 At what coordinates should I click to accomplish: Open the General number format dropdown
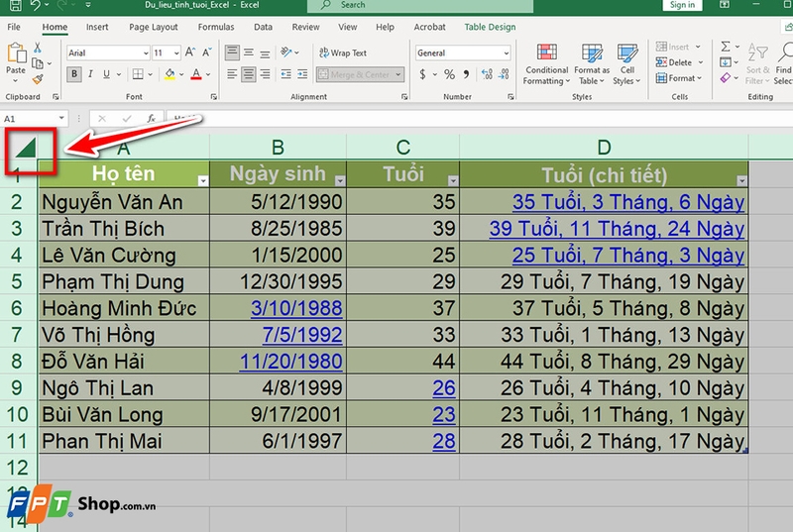506,53
